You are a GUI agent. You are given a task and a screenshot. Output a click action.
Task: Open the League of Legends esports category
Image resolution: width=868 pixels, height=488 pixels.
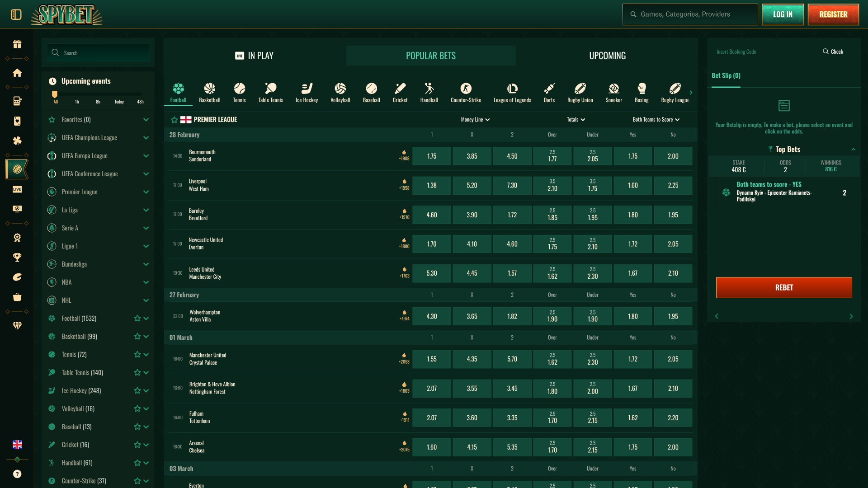click(x=512, y=93)
